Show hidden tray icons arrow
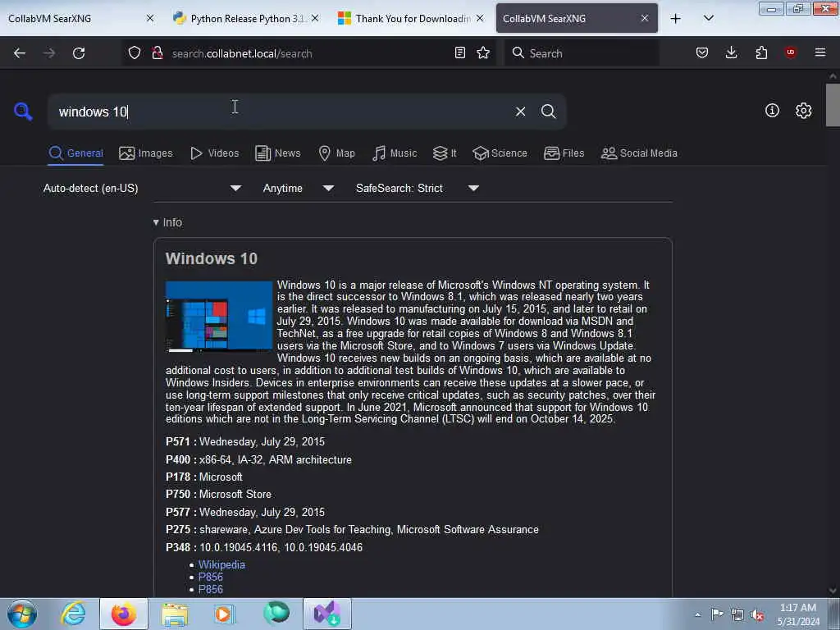The height and width of the screenshot is (630, 840). click(697, 615)
